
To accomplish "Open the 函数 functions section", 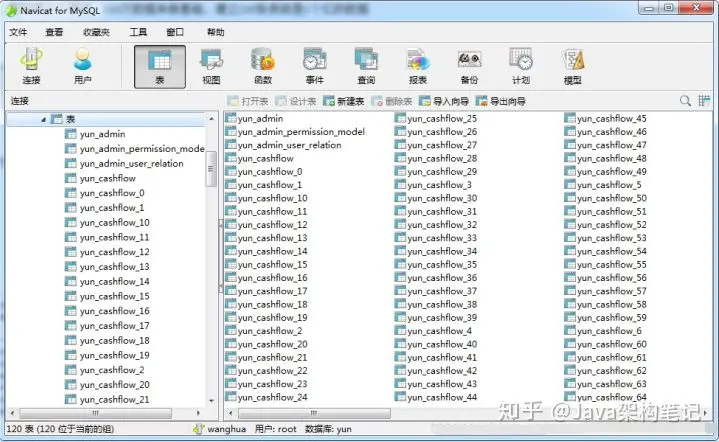I will click(x=263, y=66).
